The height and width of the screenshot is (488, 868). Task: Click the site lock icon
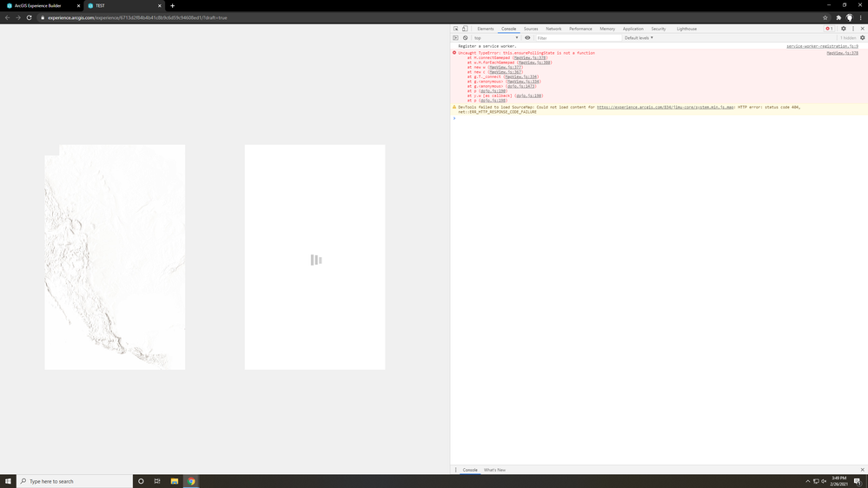[x=43, y=17]
